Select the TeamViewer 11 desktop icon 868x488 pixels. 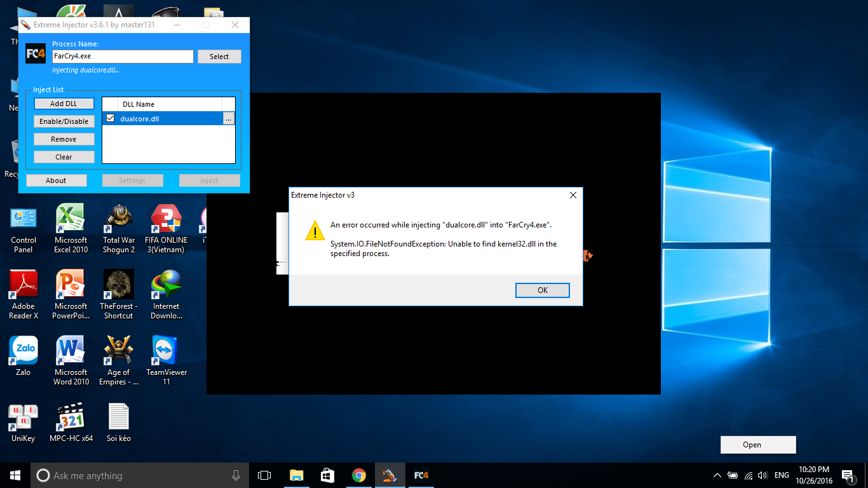(x=166, y=361)
